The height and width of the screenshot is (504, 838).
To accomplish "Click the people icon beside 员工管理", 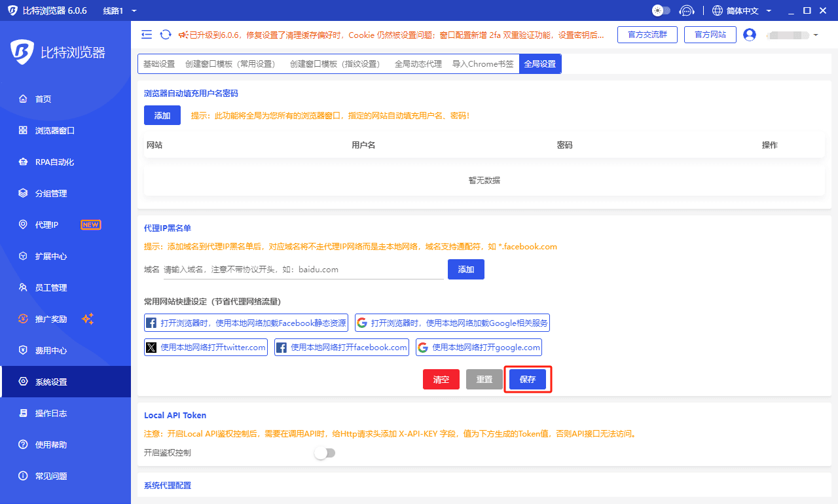I will (x=23, y=287).
